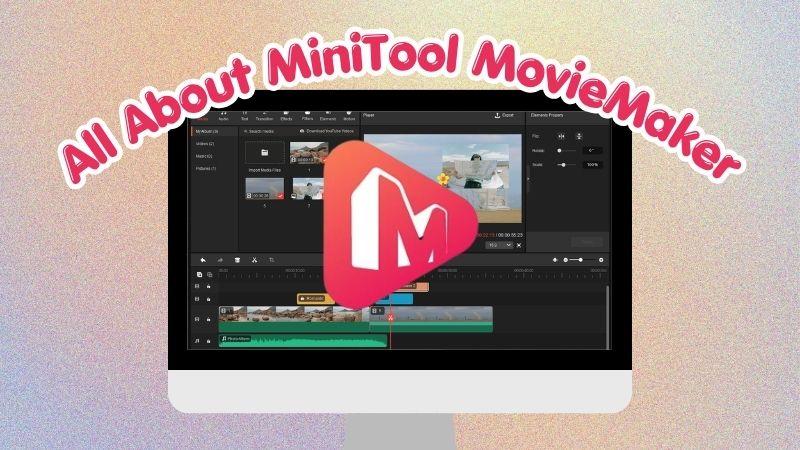Image resolution: width=800 pixels, height=450 pixels.
Task: Click the Redo arrow in timeline toolbar
Action: pyautogui.click(x=220, y=260)
